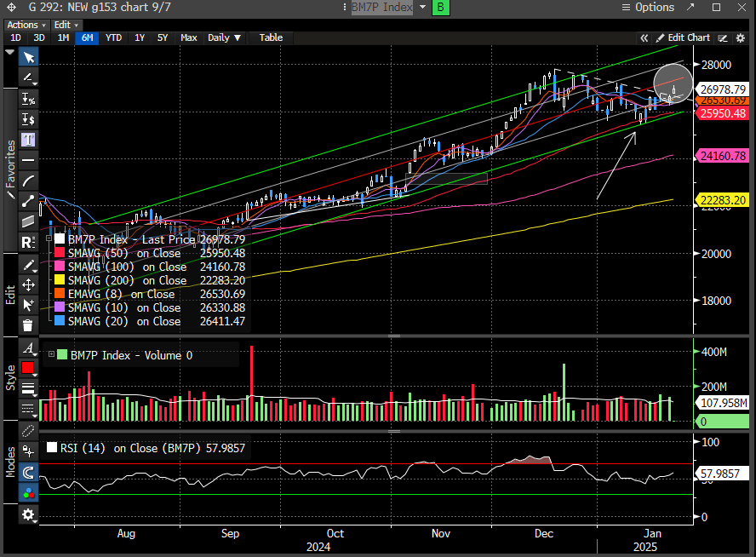The image size is (756, 557).
Task: Click the Edit Chart button
Action: click(x=683, y=37)
